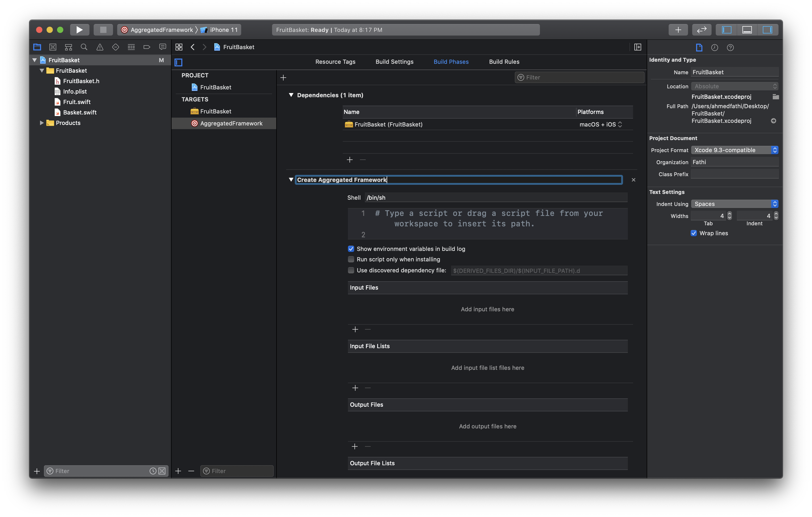Choose the iPhone 11 run destination
This screenshot has width=812, height=517.
tap(219, 30)
